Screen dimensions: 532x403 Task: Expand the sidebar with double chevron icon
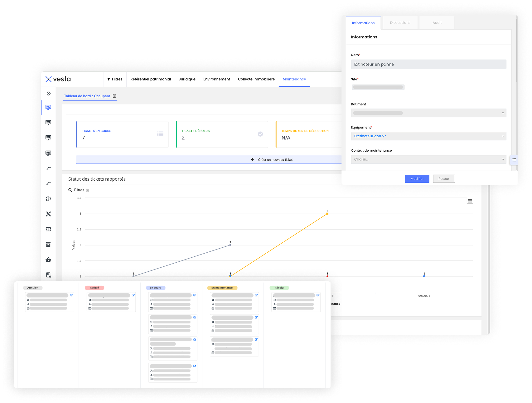[x=49, y=94]
